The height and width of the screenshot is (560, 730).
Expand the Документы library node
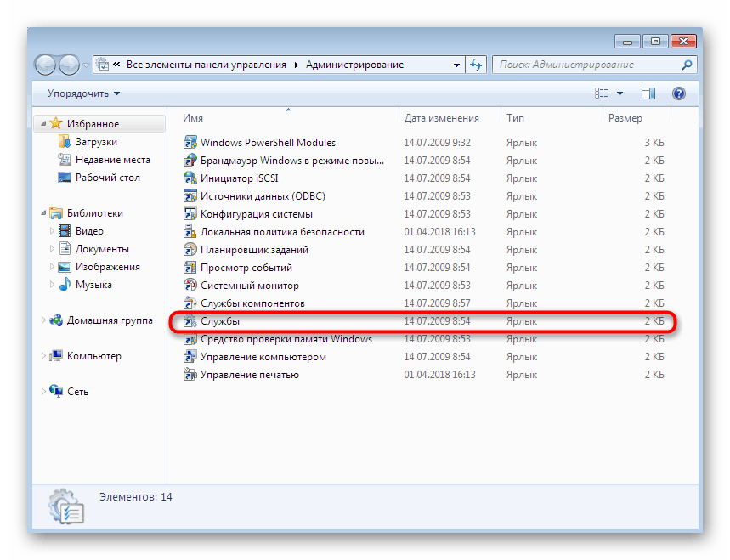pyautogui.click(x=52, y=249)
